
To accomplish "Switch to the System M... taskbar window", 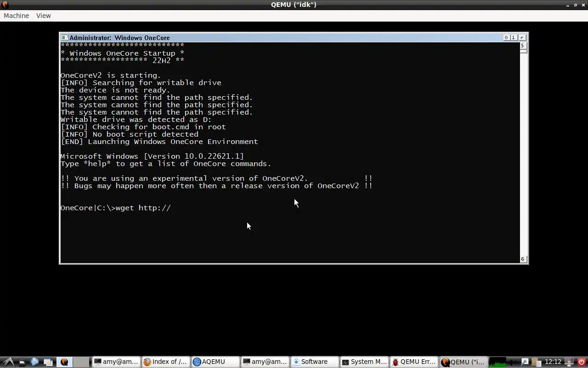I will click(364, 362).
